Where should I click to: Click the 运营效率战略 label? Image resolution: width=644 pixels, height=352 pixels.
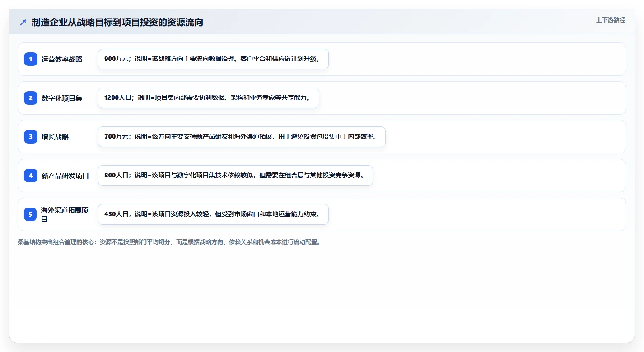pos(62,59)
